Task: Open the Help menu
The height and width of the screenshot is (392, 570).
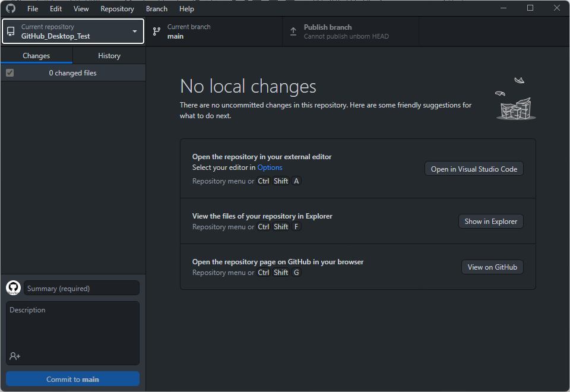Action: pyautogui.click(x=186, y=8)
